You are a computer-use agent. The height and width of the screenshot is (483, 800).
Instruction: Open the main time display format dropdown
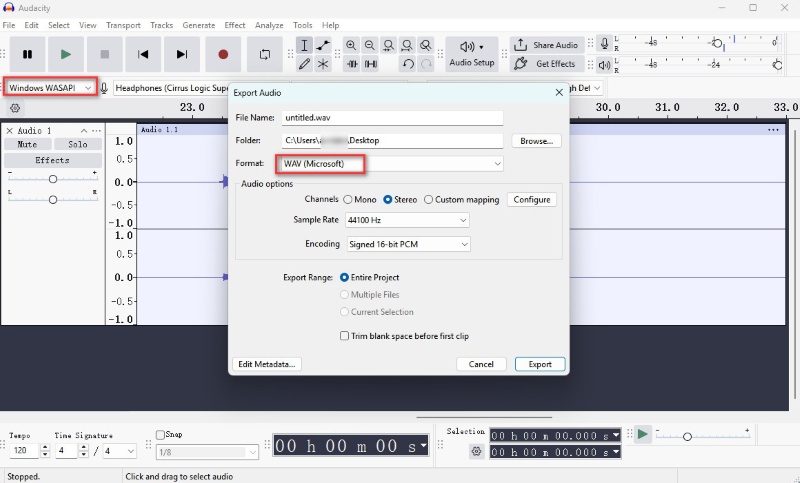423,446
